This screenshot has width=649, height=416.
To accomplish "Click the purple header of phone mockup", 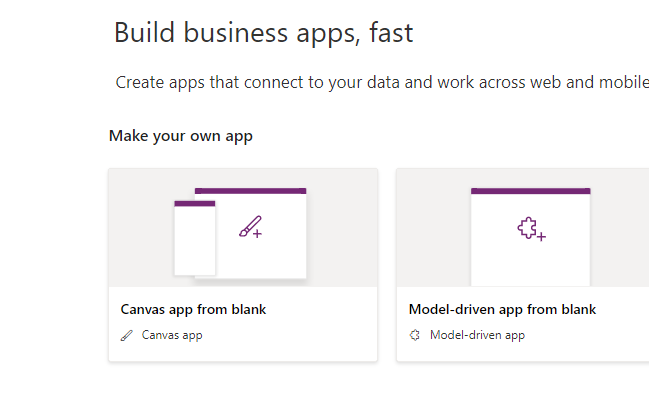I will coord(195,203).
